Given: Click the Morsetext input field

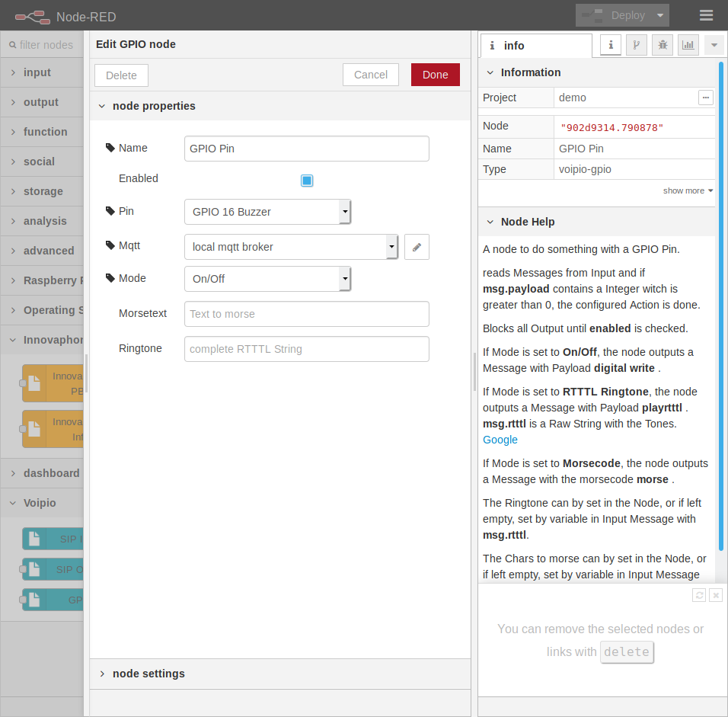Looking at the screenshot, I should (x=306, y=314).
